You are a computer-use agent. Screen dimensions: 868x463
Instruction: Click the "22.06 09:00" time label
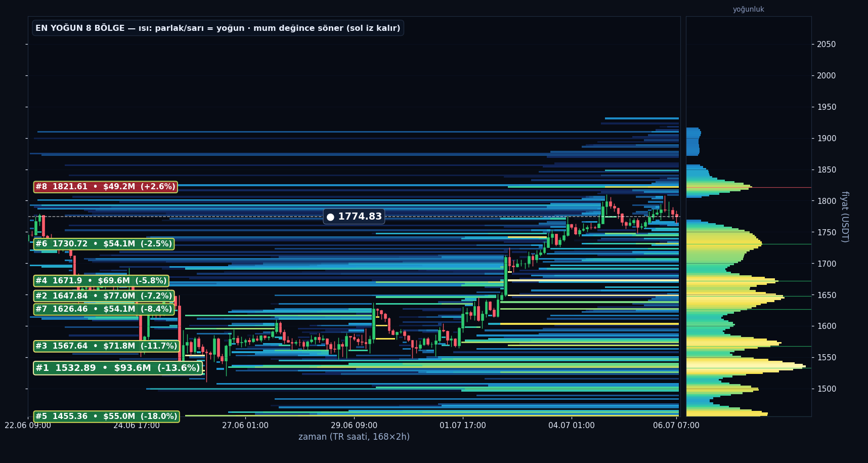click(28, 426)
